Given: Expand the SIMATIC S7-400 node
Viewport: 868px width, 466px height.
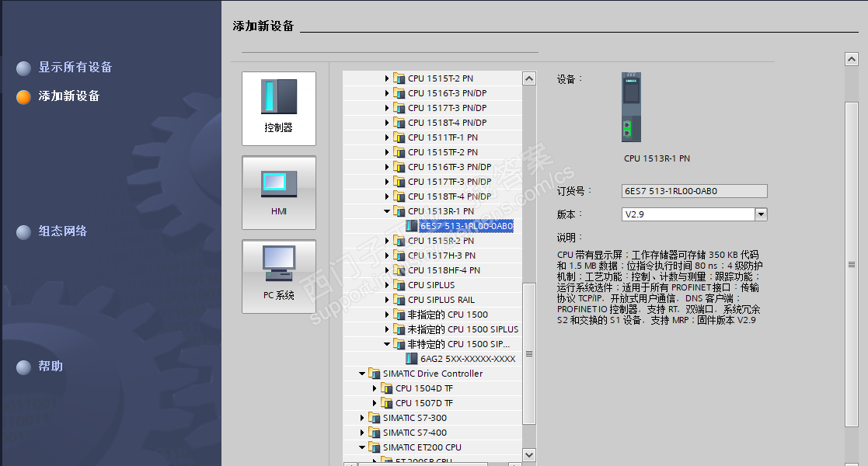Looking at the screenshot, I should point(362,433).
